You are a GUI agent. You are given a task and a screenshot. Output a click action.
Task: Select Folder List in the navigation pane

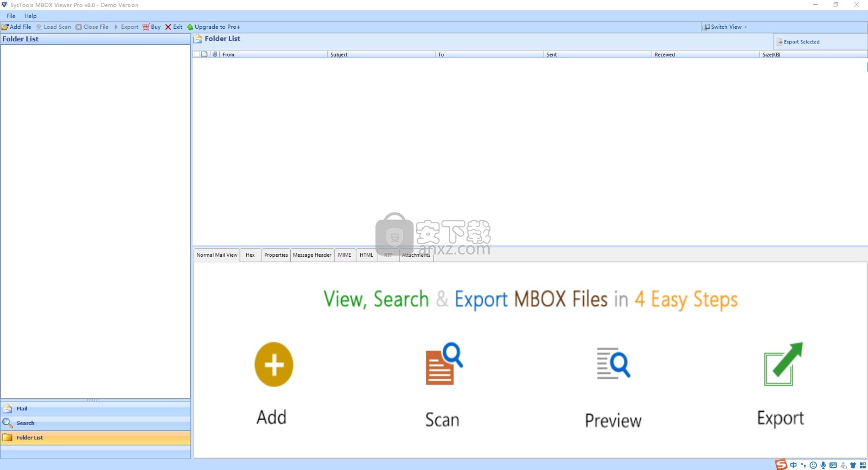[95, 437]
